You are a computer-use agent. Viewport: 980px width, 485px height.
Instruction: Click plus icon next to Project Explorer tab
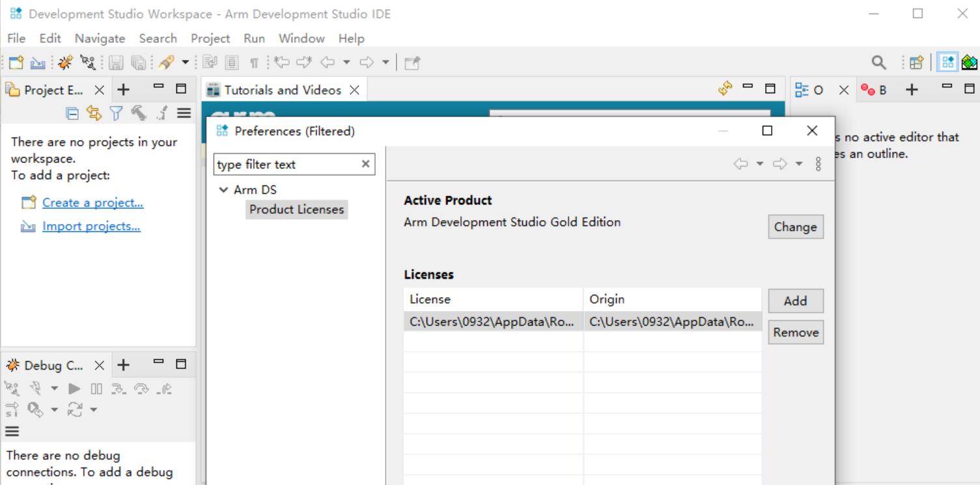(x=123, y=90)
